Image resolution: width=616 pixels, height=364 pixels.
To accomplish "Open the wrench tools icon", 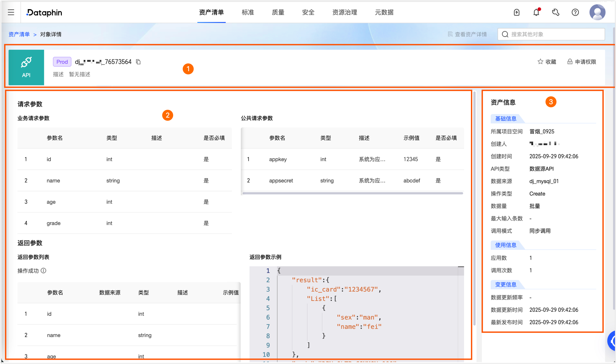I will [556, 12].
